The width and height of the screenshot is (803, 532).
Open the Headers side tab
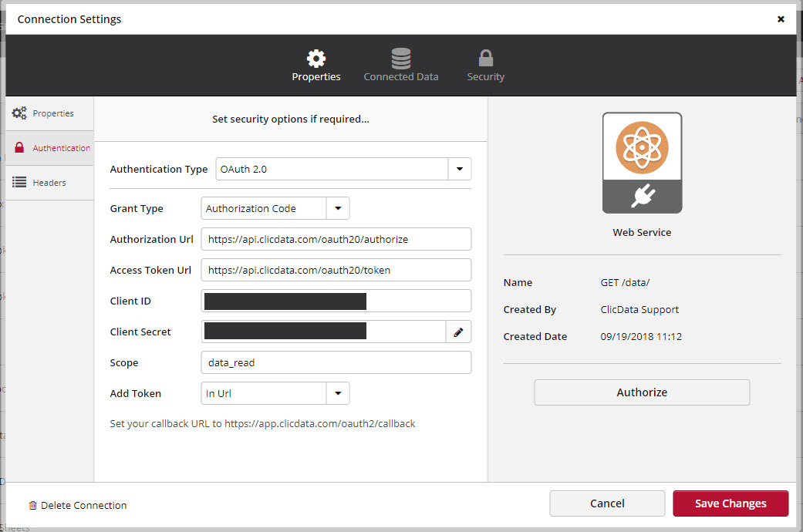click(50, 183)
